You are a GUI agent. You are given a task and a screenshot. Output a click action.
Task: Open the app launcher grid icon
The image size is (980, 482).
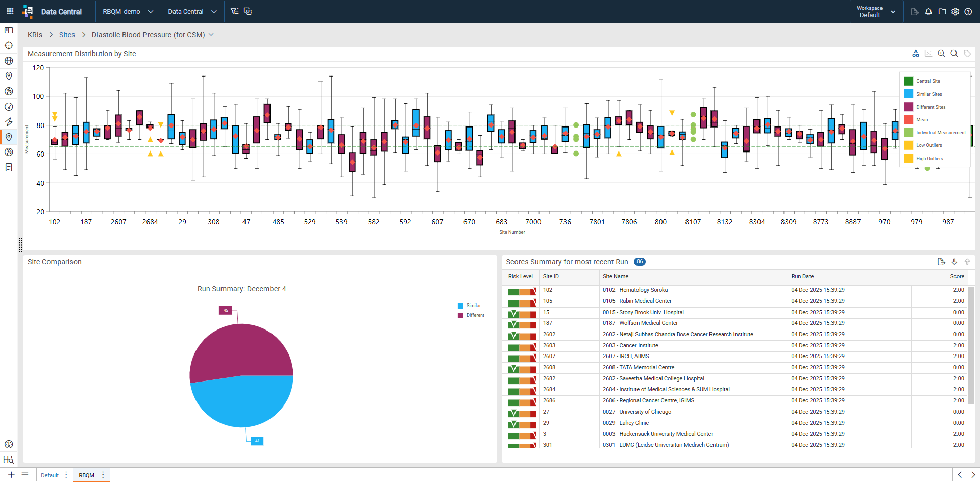click(10, 11)
